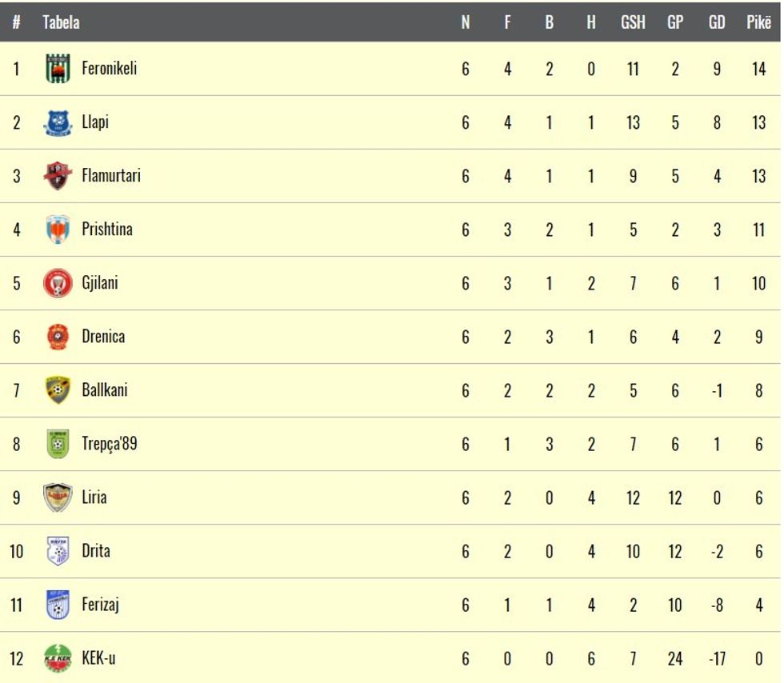The height and width of the screenshot is (683, 784).
Task: Open the Feronikeli team page link
Action: (109, 69)
